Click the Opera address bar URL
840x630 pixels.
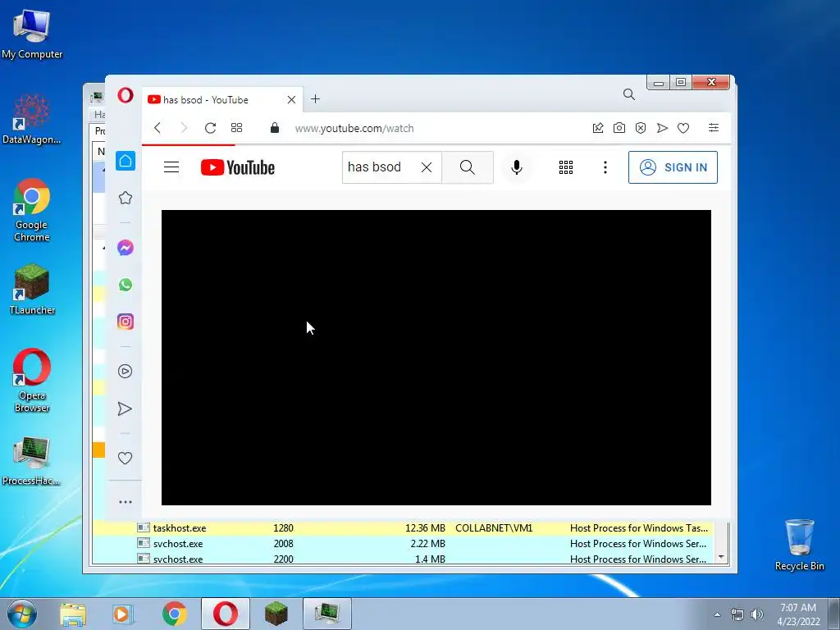coord(354,129)
